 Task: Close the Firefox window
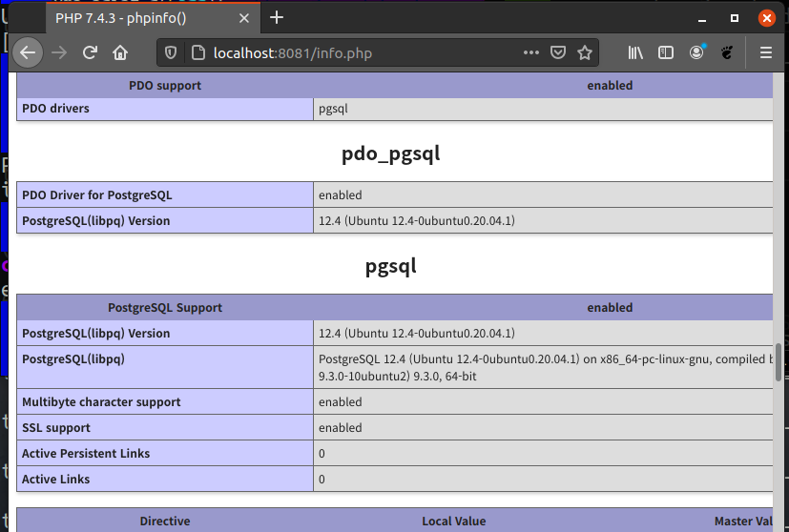coord(767,18)
